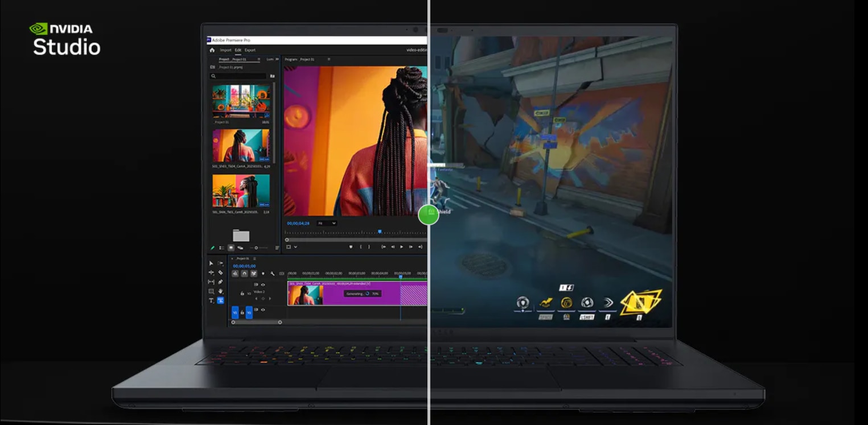Select the Razor tool
The image size is (868, 425).
220,273
